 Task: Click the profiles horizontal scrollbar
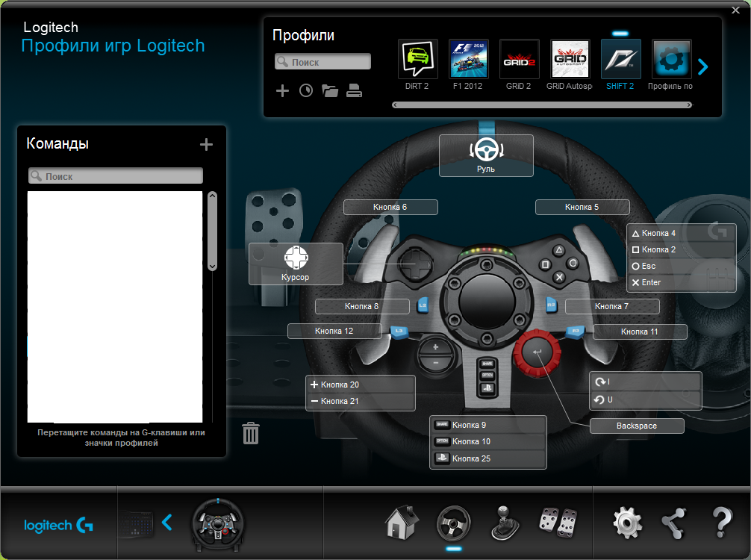click(x=542, y=105)
